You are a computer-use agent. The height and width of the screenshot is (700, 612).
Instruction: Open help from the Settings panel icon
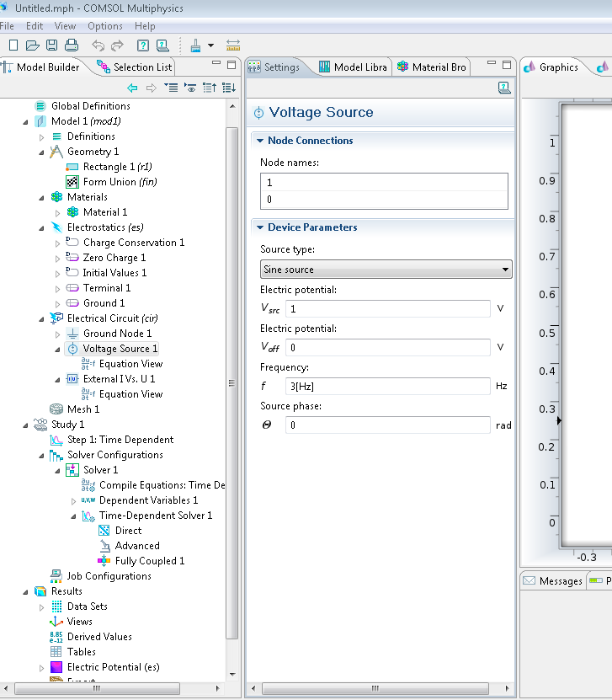[504, 88]
